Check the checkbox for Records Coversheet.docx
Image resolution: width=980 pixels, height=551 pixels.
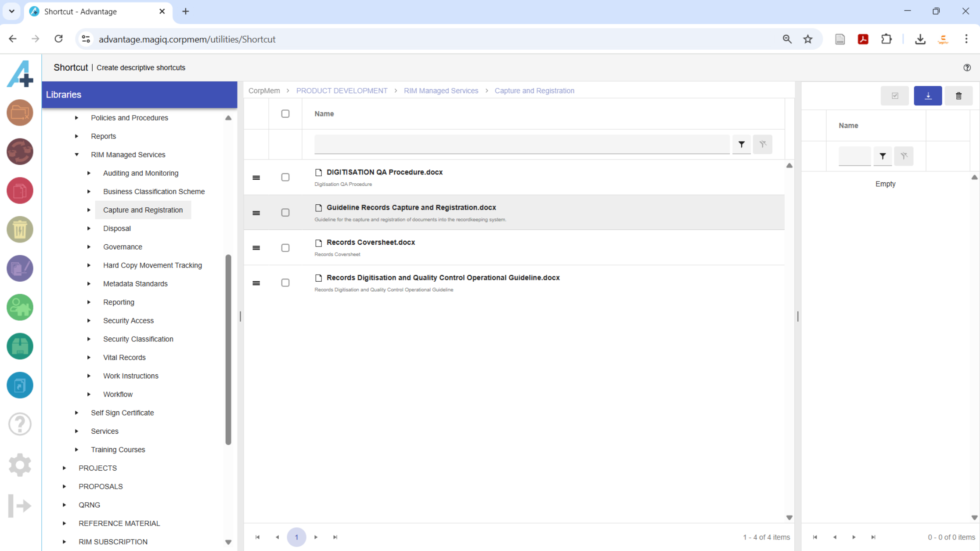click(x=285, y=248)
